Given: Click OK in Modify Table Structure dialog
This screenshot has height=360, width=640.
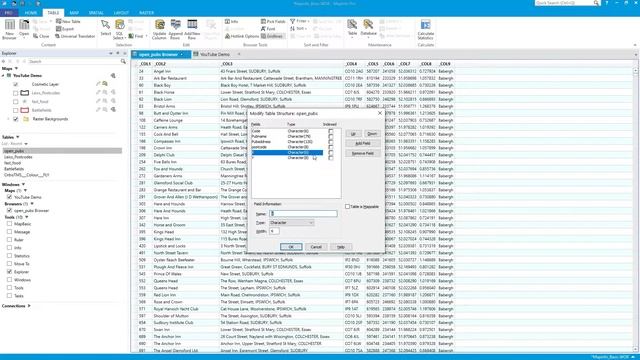Looking at the screenshot, I should [x=291, y=247].
